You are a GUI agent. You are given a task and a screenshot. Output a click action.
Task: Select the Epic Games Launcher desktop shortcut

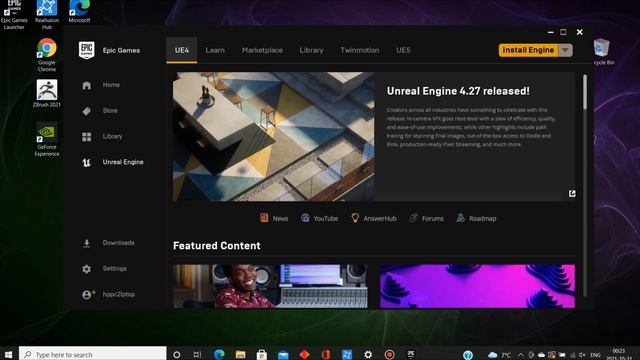[x=14, y=15]
